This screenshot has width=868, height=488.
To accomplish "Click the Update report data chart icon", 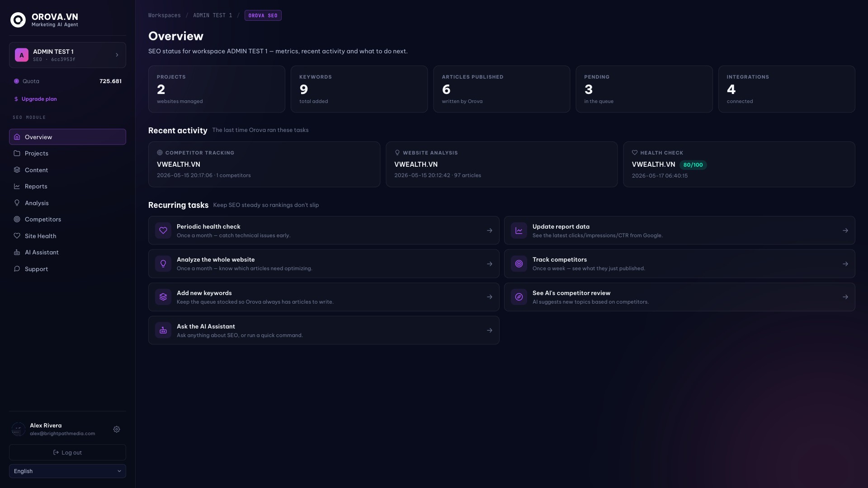I will tap(519, 230).
